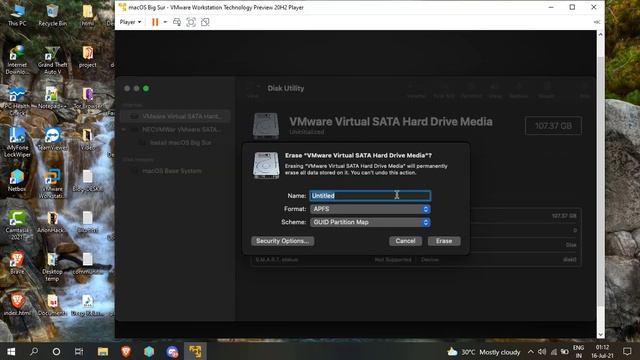Select index.html desktop file
The image size is (640, 360).
click(17, 304)
